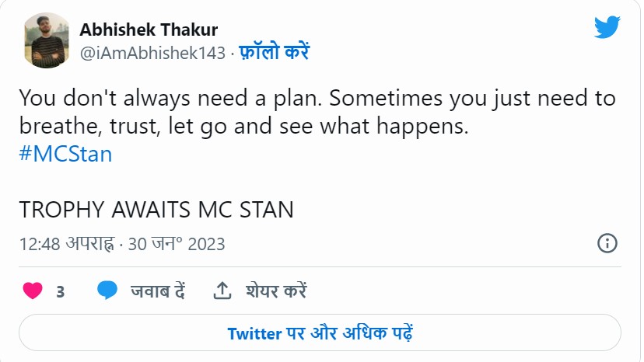
Task: Click the 30 जन° 2023 date text
Action: pyautogui.click(x=177, y=244)
